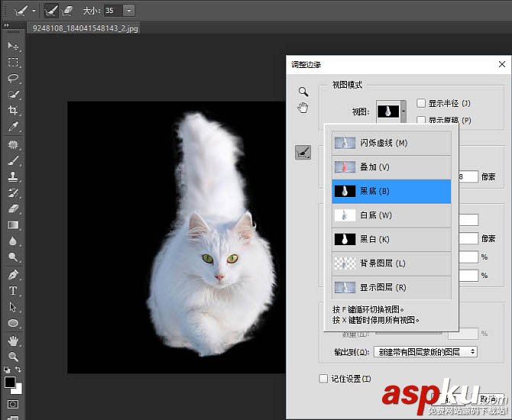The height and width of the screenshot is (420, 512).
Task: Pick the Eyedropper tool
Action: click(13, 127)
